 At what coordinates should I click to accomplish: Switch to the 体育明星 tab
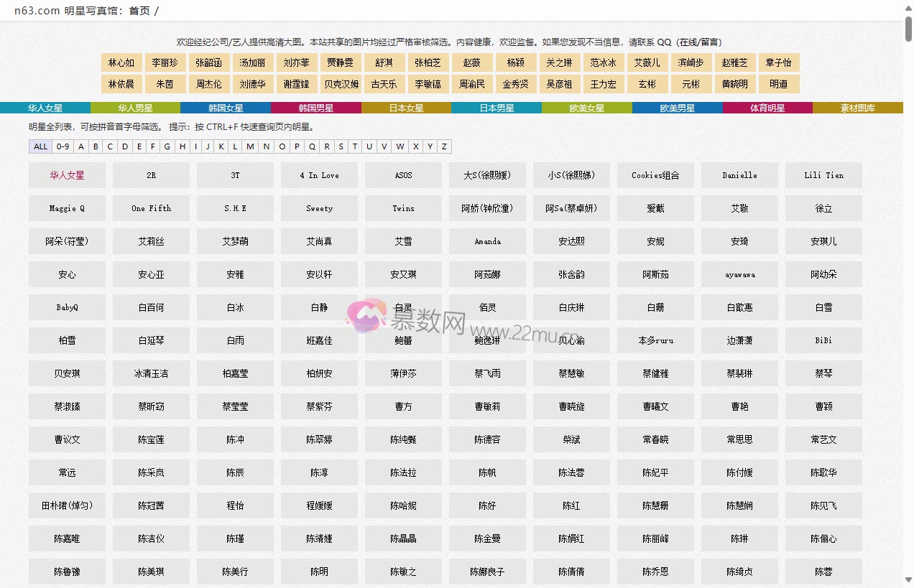[x=767, y=108]
